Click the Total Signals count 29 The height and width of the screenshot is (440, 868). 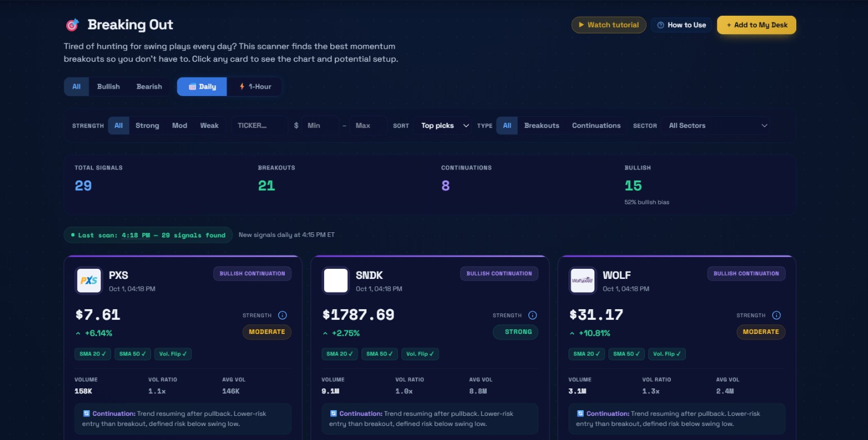pos(83,186)
